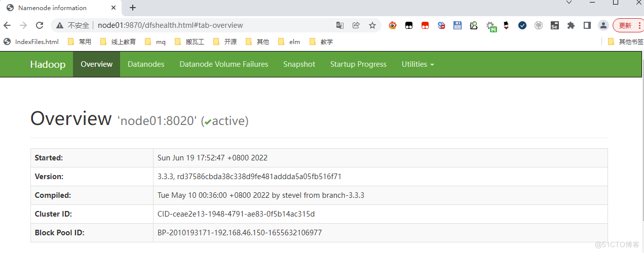Viewport: 644px width, 253px height.
Task: Open the blue floppy disk save extension
Action: (x=458, y=25)
